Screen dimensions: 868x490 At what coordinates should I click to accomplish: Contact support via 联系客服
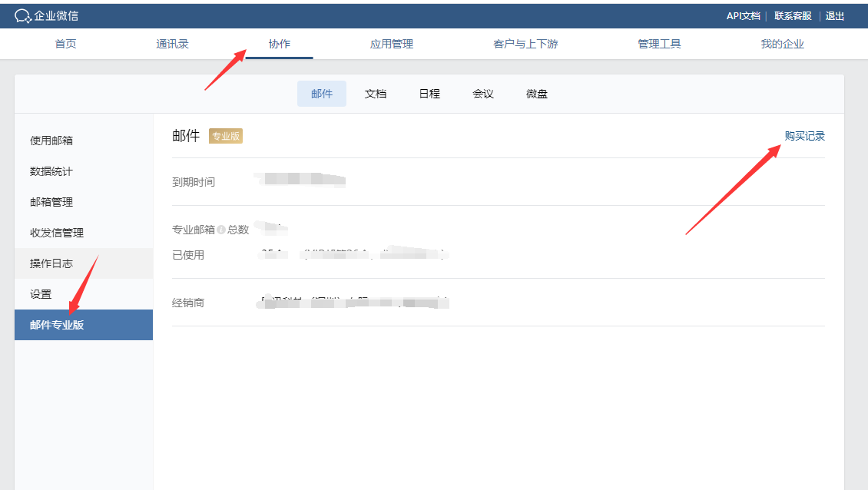tap(793, 16)
